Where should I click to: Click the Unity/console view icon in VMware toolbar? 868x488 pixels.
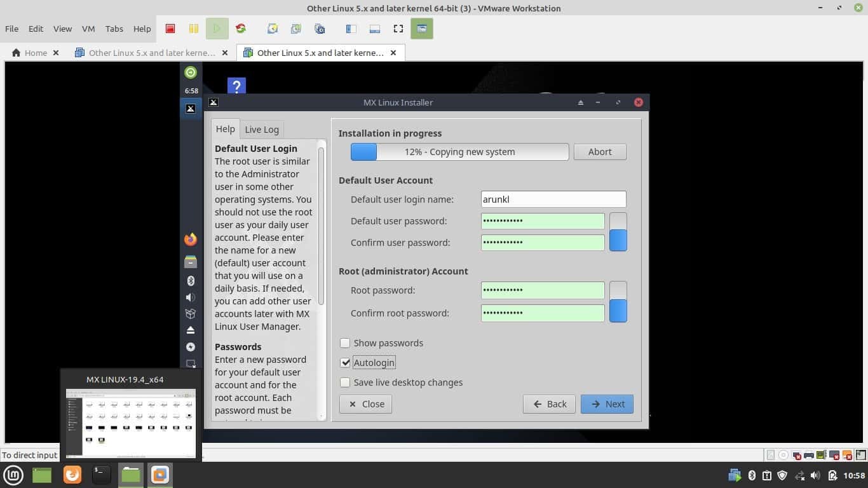click(x=422, y=29)
